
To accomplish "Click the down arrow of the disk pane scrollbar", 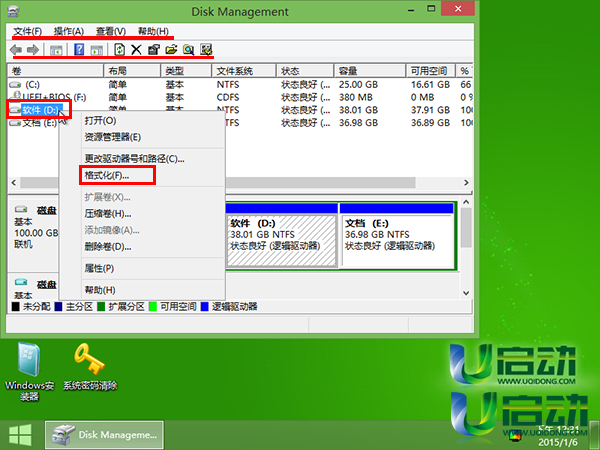I will tap(466, 293).
